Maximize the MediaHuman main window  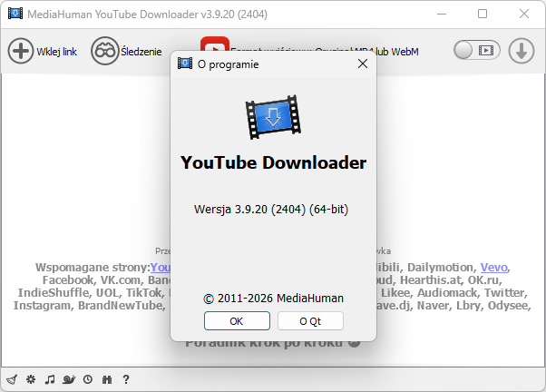(483, 14)
